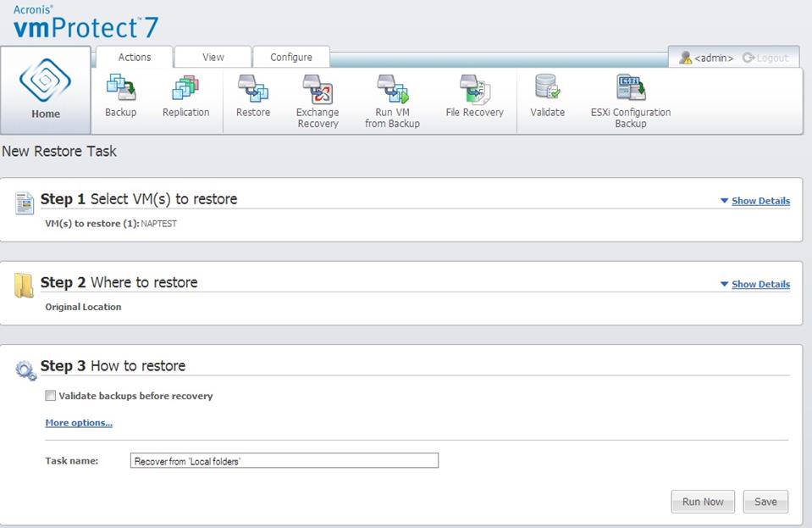The height and width of the screenshot is (528, 812).
Task: Click the Step 1 document icon
Action: click(25, 203)
